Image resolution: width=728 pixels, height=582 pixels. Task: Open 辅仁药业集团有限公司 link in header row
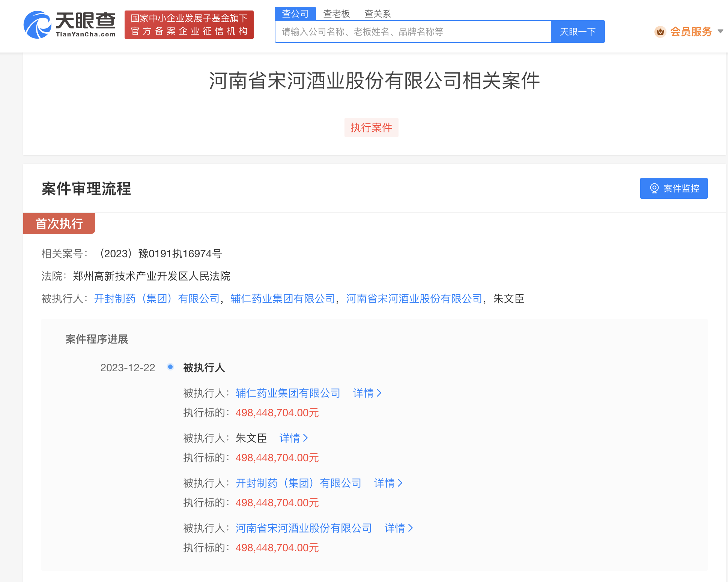(283, 299)
